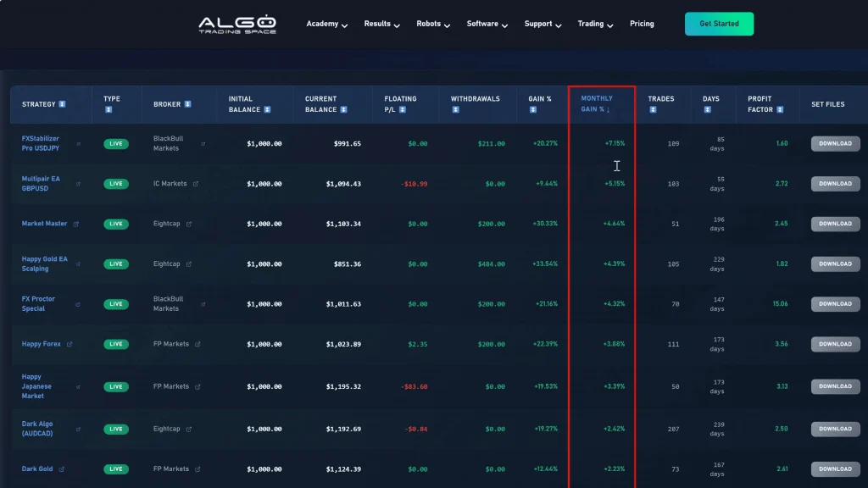Viewport: 868px width, 488px height.
Task: Click external link icon beside Dark Gold
Action: tap(62, 469)
